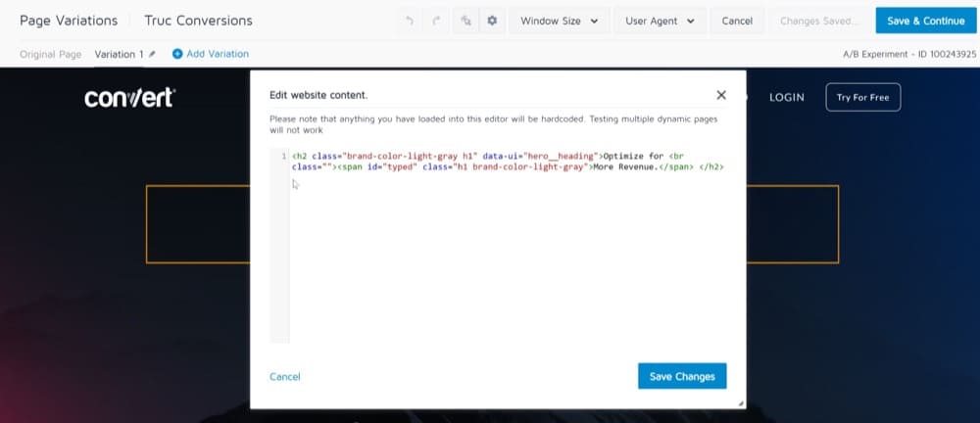
Task: Click Cancel link in the dialog
Action: (284, 376)
